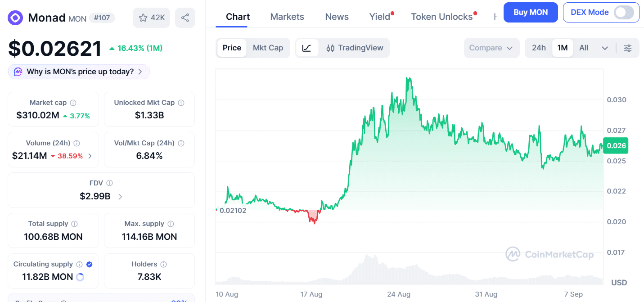Expand more time range options chevron
Viewport: 644px width, 302px height.
click(x=605, y=48)
